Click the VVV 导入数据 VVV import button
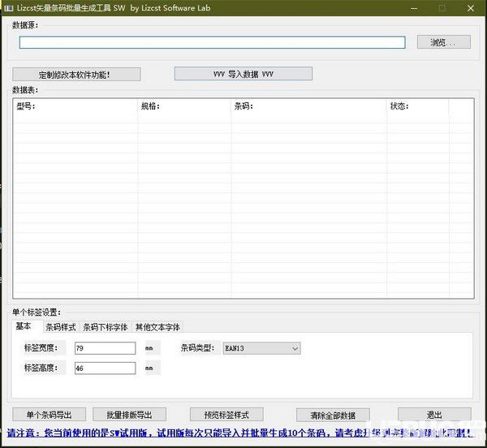Viewport: 487px width, 448px height. click(x=243, y=74)
